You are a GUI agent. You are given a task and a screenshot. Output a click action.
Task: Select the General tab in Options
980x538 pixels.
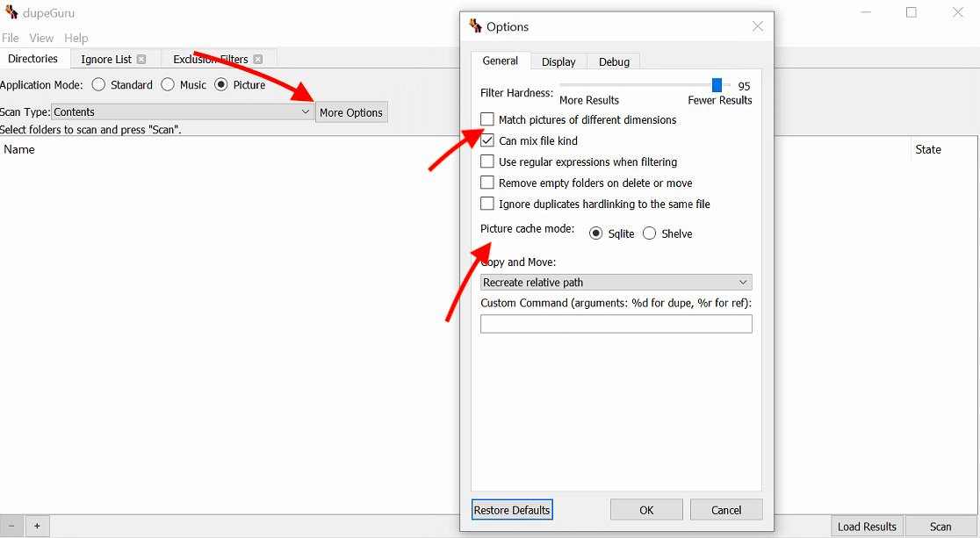[500, 61]
